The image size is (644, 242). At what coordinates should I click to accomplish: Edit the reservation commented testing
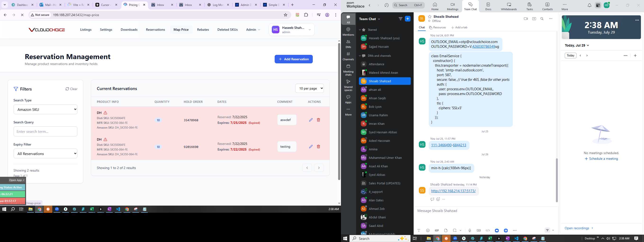click(x=311, y=147)
